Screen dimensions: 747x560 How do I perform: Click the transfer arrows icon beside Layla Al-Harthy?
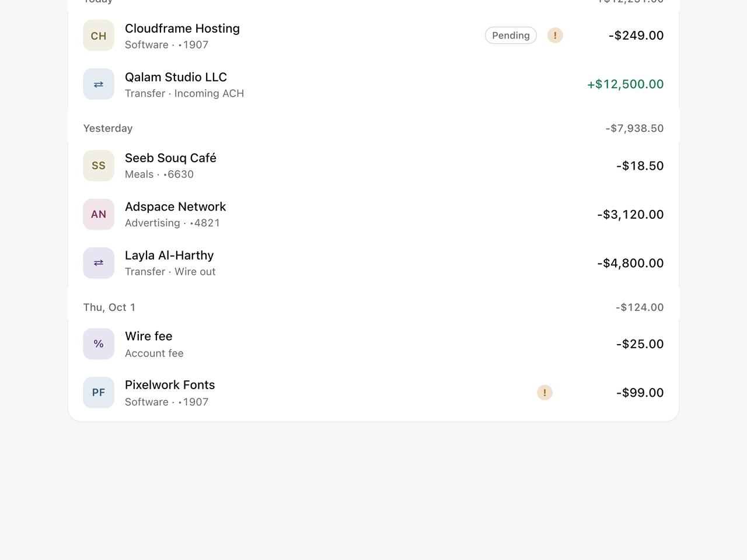click(x=99, y=263)
